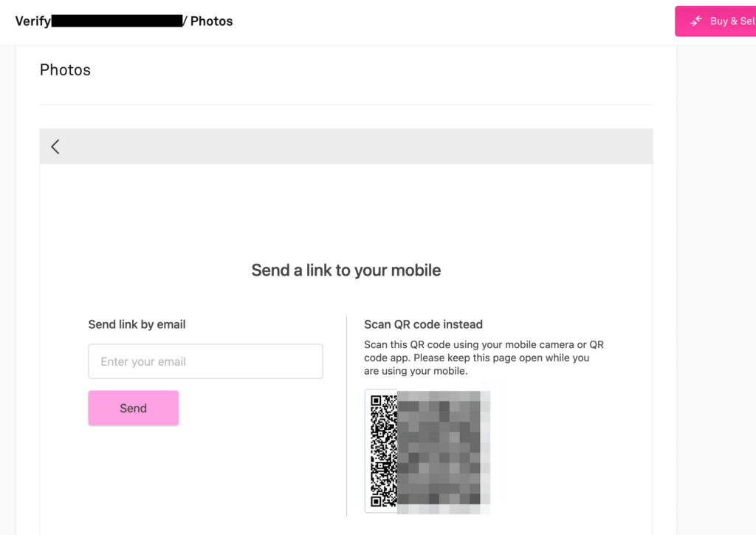This screenshot has height=535, width=756.
Task: Go to Verify in the breadcrumb
Action: 33,21
